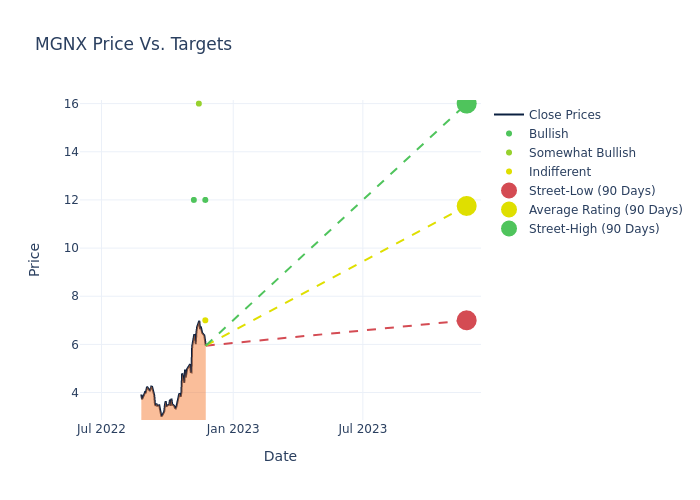Viewport: 700px width, 500px height.
Task: Toggle Close Prices trace in legend
Action: pyautogui.click(x=564, y=115)
